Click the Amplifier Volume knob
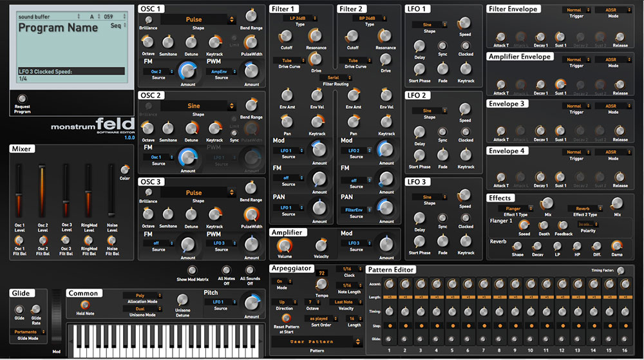Image resolution: width=644 pixels, height=360 pixels. [283, 245]
